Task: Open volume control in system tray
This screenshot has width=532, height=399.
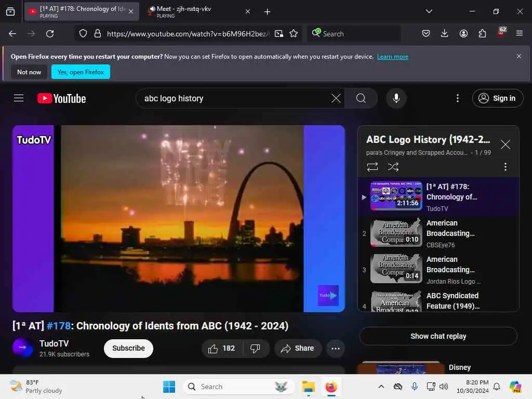Action: [x=444, y=387]
